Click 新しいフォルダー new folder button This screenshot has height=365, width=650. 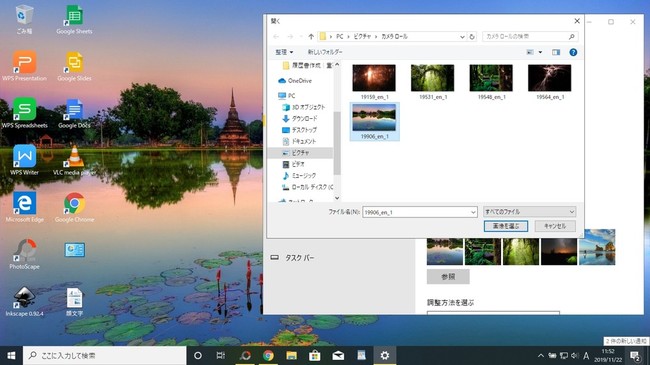[x=325, y=52]
